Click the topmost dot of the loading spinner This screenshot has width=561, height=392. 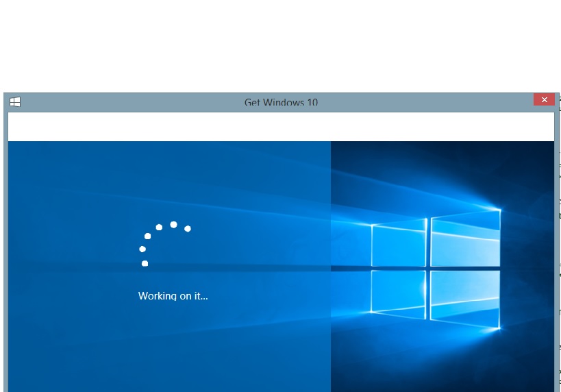click(174, 225)
